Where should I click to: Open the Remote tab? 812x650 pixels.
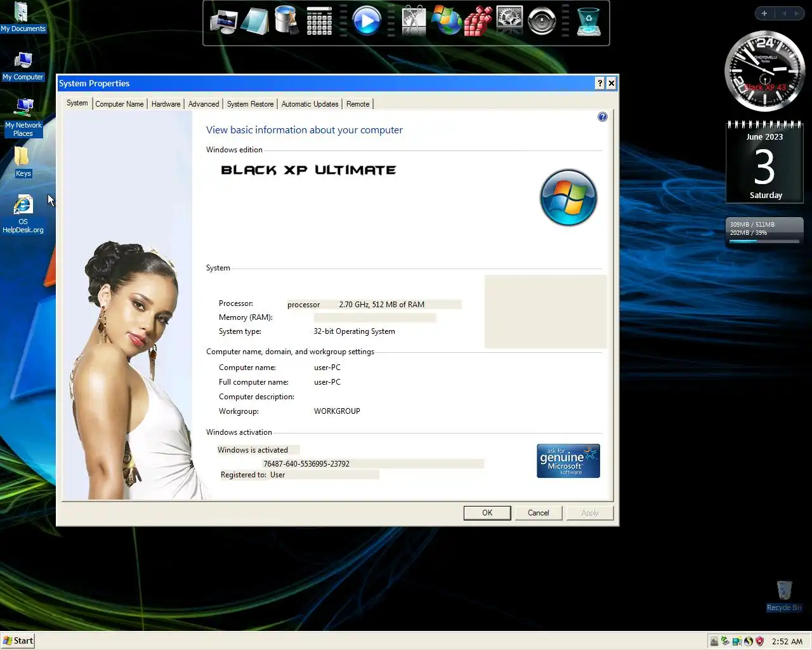358,104
